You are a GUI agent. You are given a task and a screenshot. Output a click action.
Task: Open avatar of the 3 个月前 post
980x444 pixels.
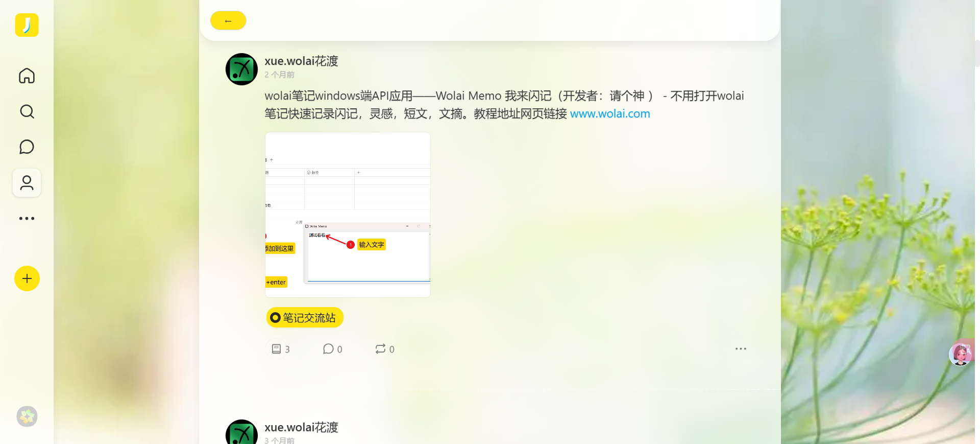pyautogui.click(x=241, y=432)
